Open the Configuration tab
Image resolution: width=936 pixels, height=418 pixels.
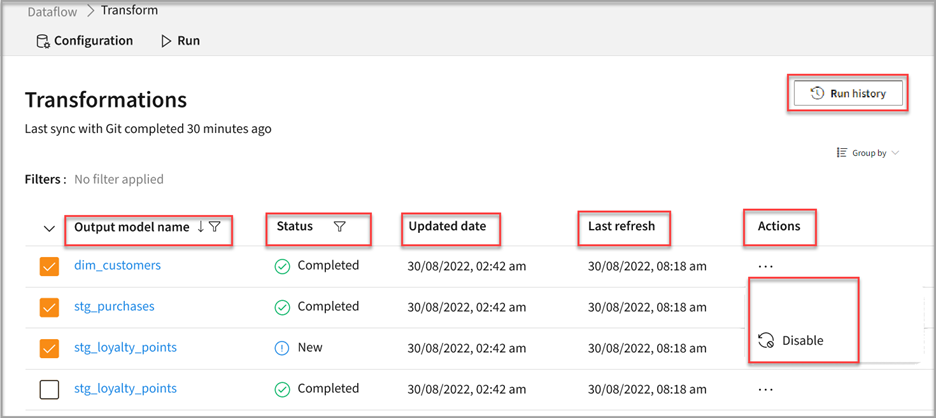click(84, 41)
